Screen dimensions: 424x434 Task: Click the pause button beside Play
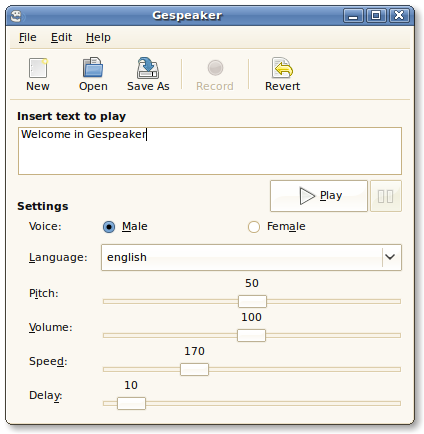tap(386, 196)
